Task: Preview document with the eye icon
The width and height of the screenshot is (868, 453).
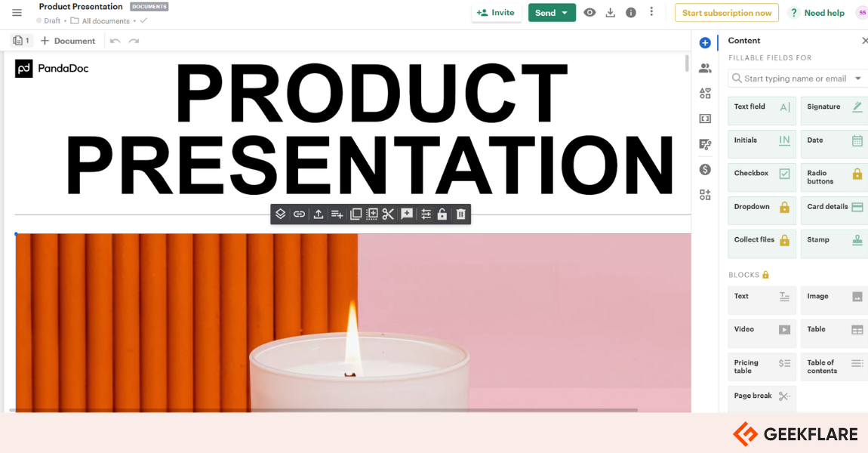Action: point(589,13)
